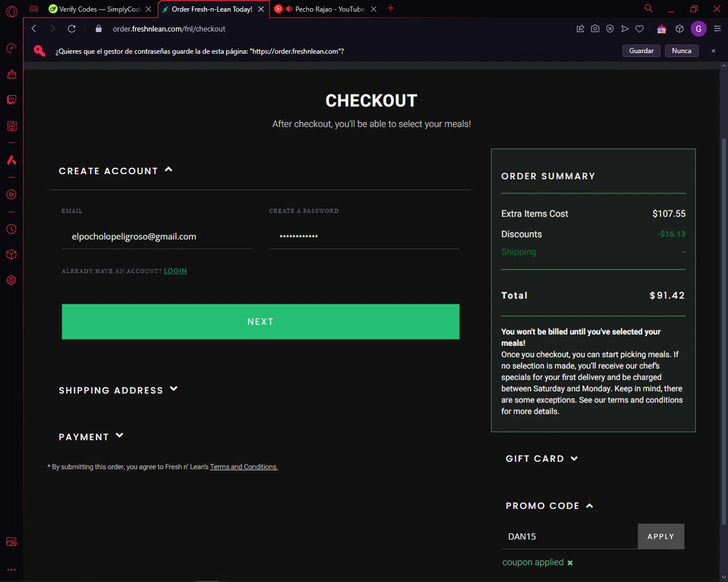Viewport: 728px width, 582px height.
Task: Open the LOGIN link
Action: (175, 271)
